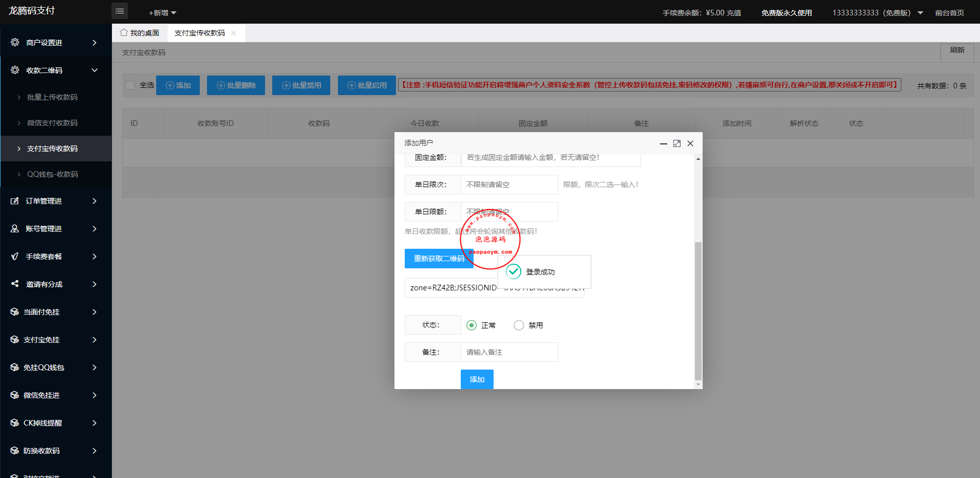Open 微信支付收款码 in sidebar
This screenshot has height=478, width=980.
click(52, 123)
